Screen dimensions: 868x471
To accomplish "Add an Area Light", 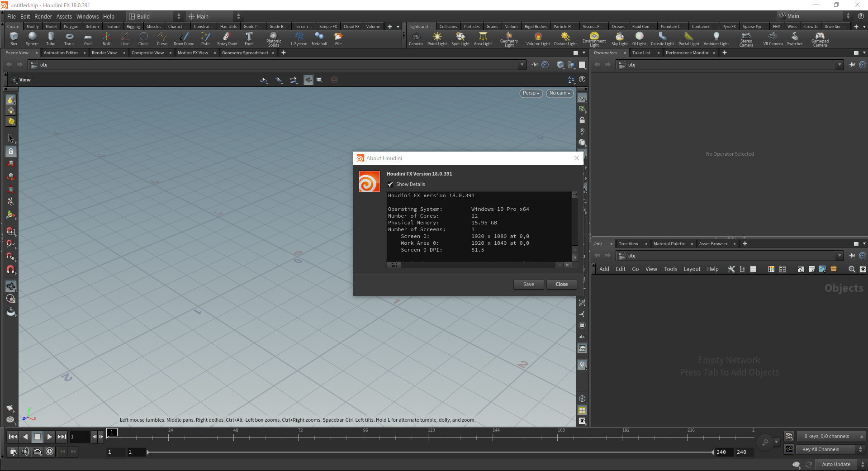I will point(483,38).
